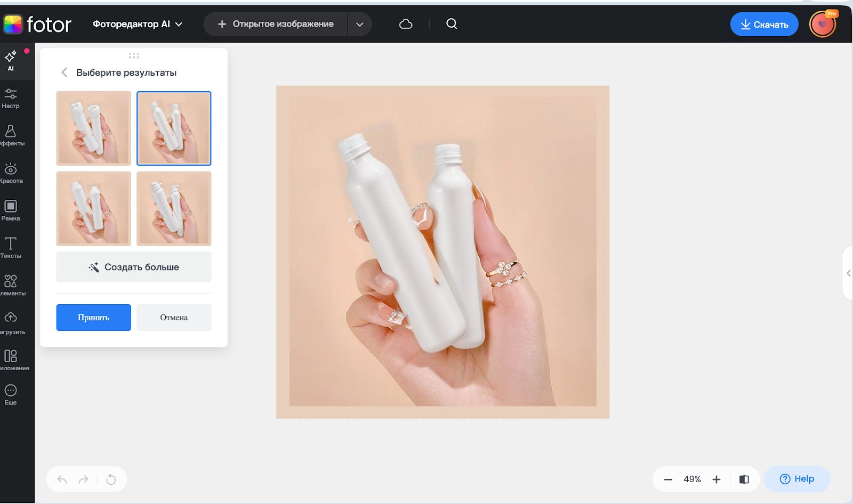853x504 pixels.
Task: Generate more with Создать больше
Action: (x=134, y=267)
